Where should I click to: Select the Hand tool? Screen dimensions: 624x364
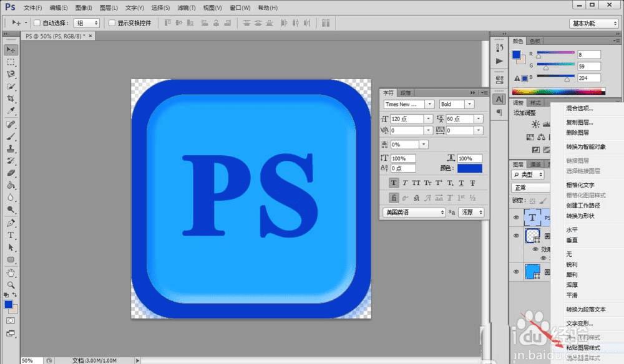(11, 273)
